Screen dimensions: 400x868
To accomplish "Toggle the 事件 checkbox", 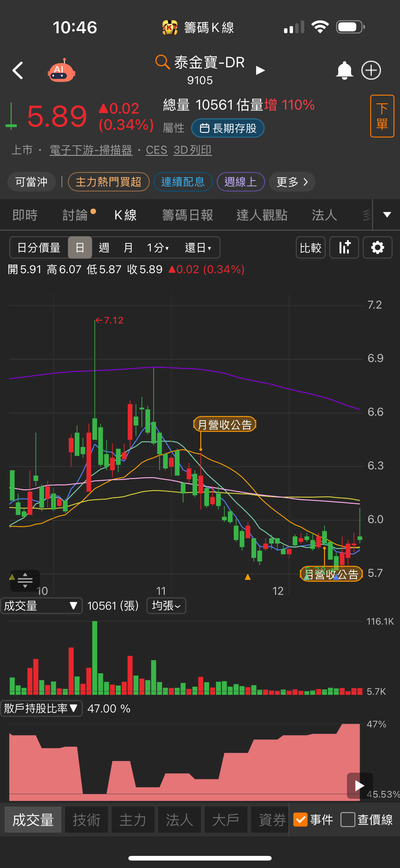I will pyautogui.click(x=300, y=820).
